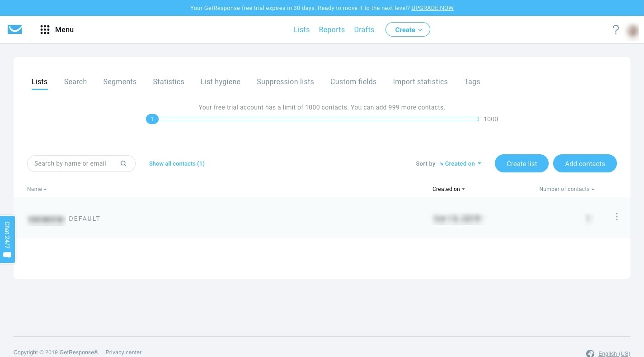Viewport: 644px width, 357px height.
Task: Click the Menu label text
Action: click(x=64, y=29)
